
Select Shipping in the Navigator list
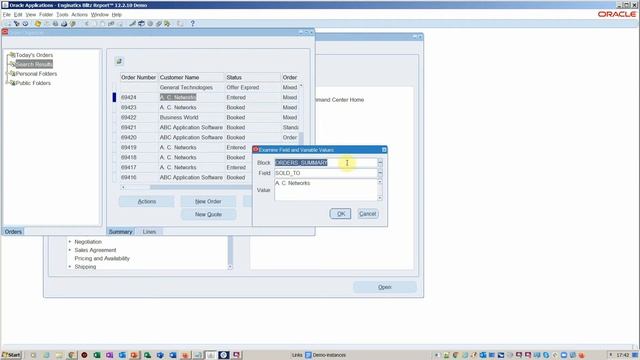(85, 267)
